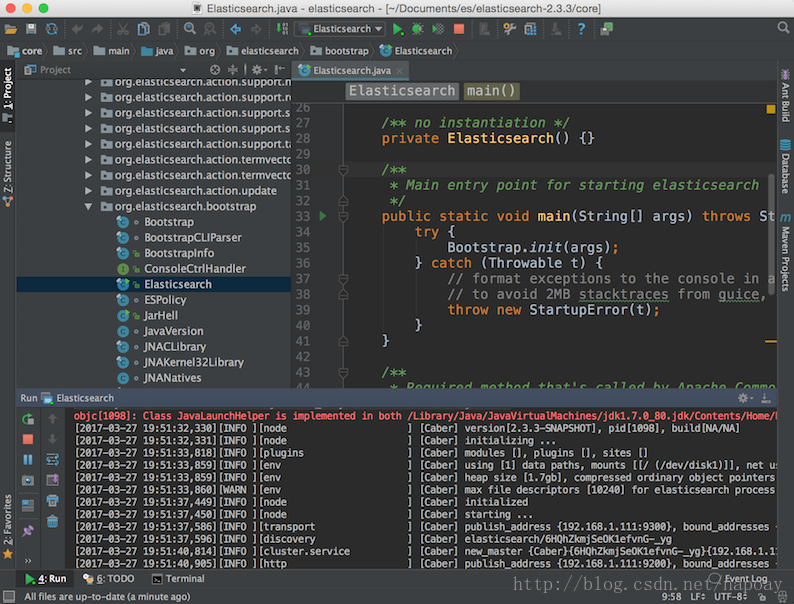
Task: Expand the org.elasticsearch.action.update package
Action: pos(89,190)
